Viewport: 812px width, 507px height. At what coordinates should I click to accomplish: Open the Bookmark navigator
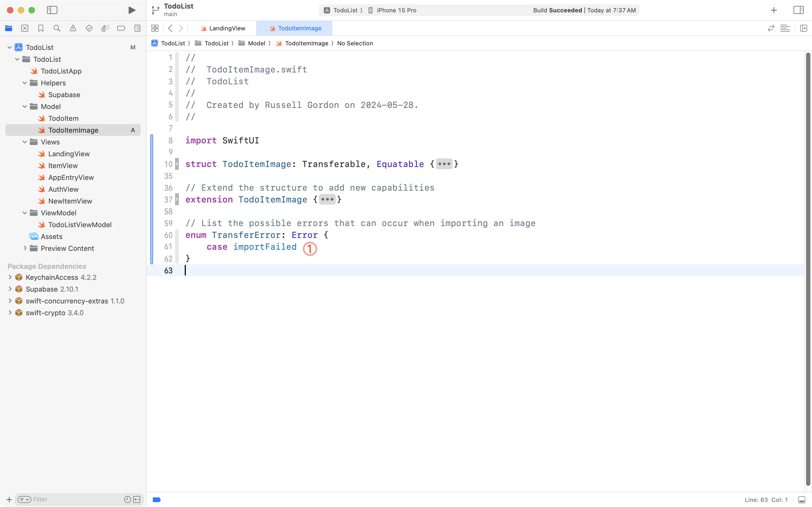click(41, 28)
